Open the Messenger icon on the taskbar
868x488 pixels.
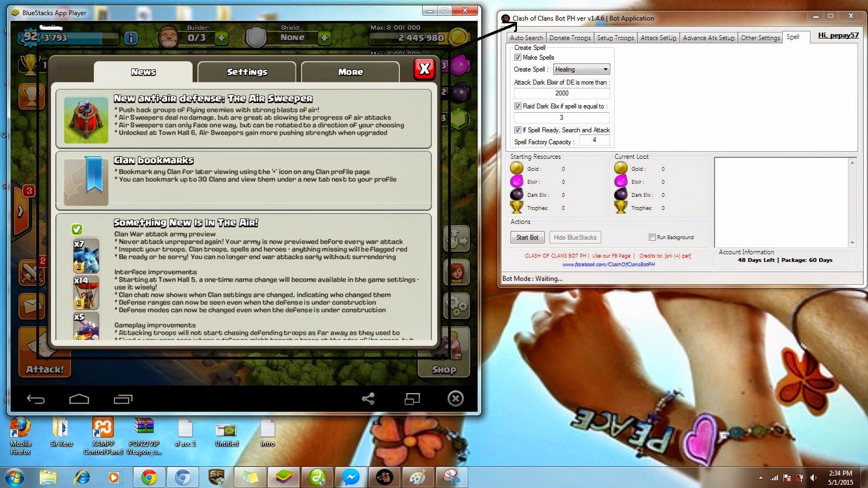351,477
